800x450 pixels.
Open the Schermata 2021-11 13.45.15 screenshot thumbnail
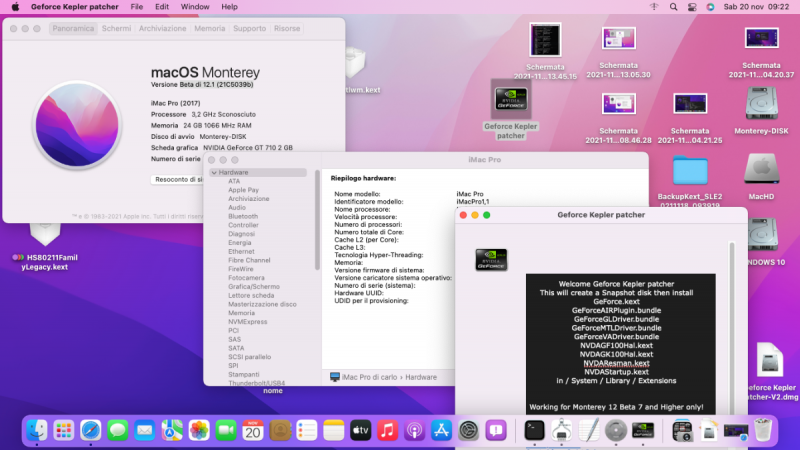tap(546, 40)
